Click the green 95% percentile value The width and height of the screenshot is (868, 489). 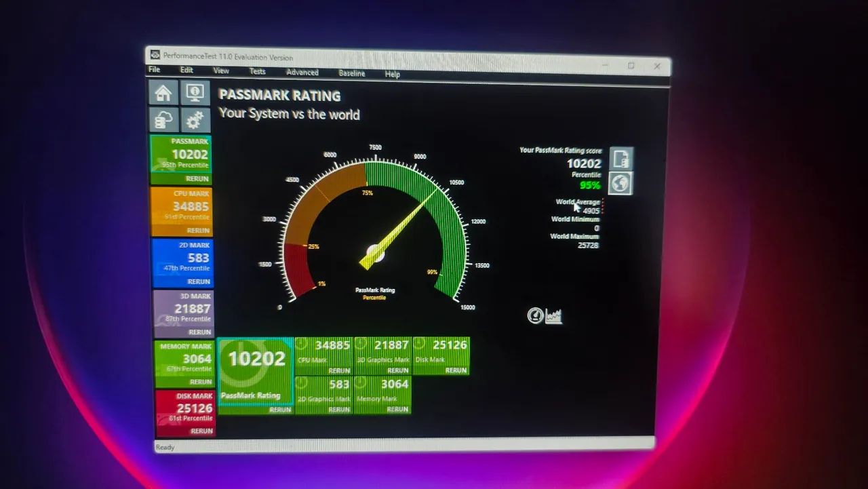(x=590, y=185)
